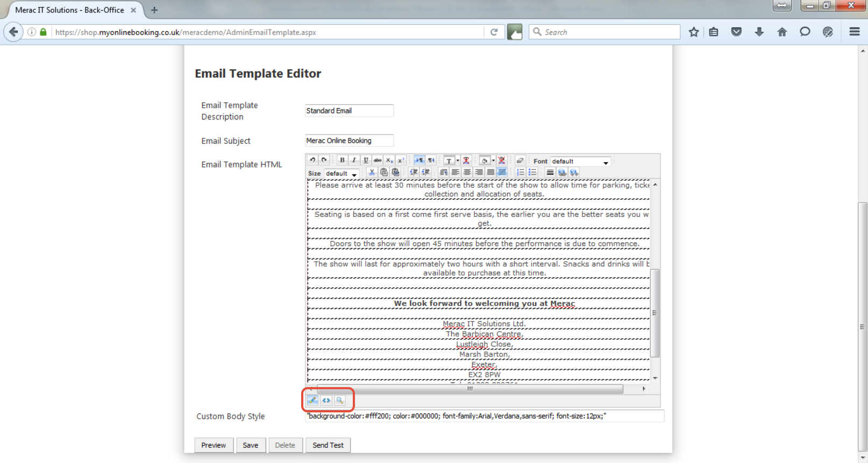Set right-to-left text direction
868x463 pixels.
[431, 160]
